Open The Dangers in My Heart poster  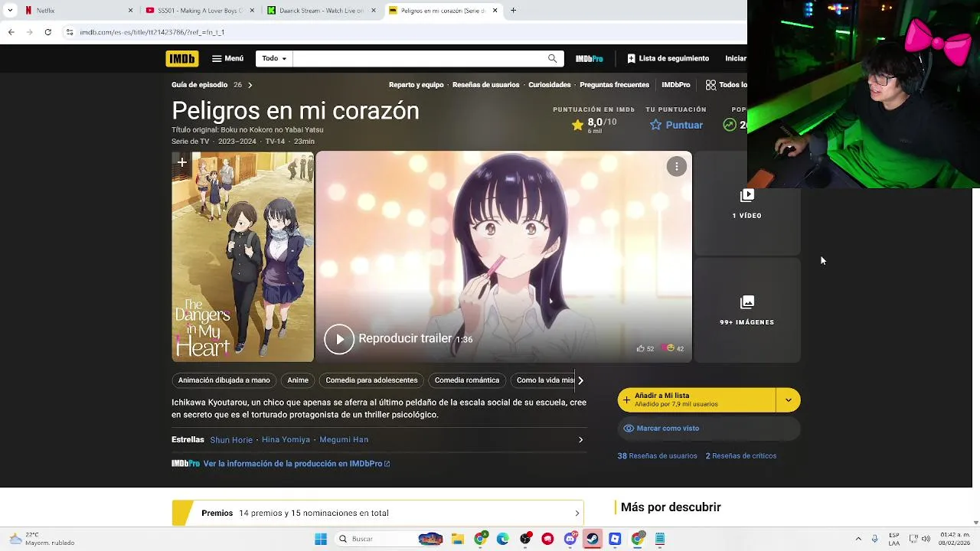pos(243,257)
